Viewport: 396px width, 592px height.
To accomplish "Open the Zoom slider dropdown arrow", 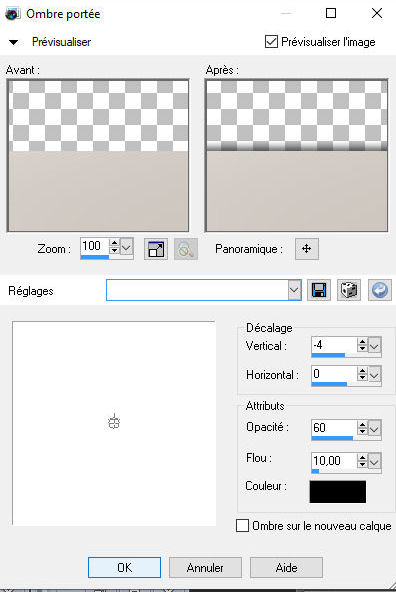I will pos(126,247).
